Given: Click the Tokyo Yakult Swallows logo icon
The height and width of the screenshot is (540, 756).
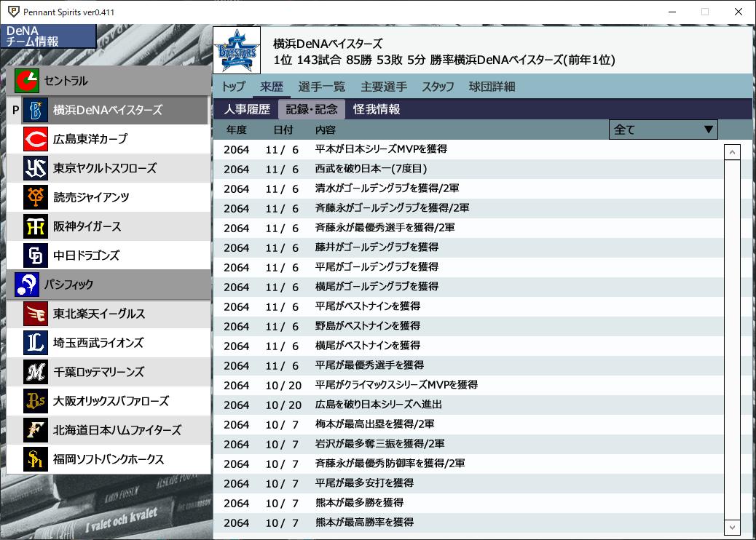Looking at the screenshot, I should 36,168.
